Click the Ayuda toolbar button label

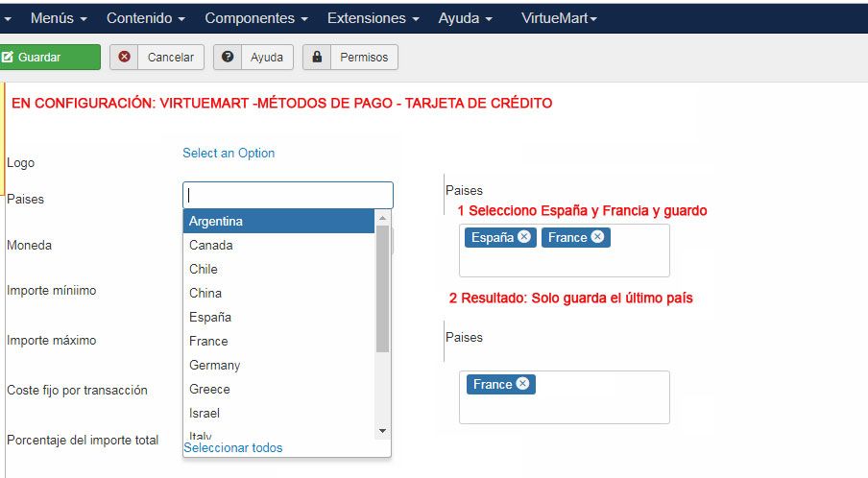(x=266, y=57)
